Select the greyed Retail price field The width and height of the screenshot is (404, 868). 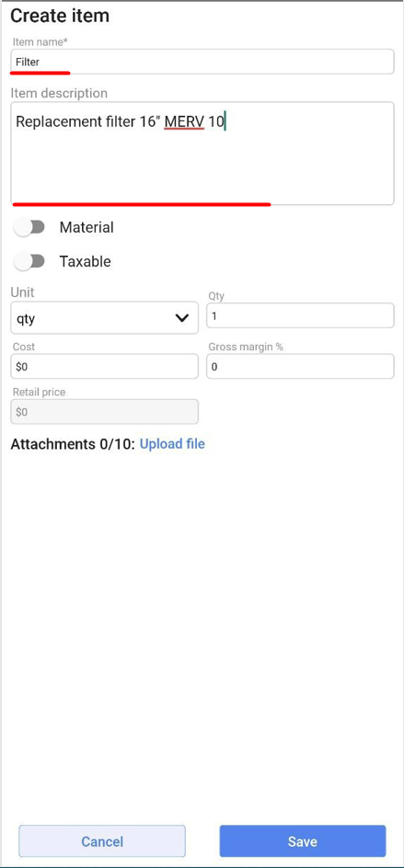pos(104,412)
